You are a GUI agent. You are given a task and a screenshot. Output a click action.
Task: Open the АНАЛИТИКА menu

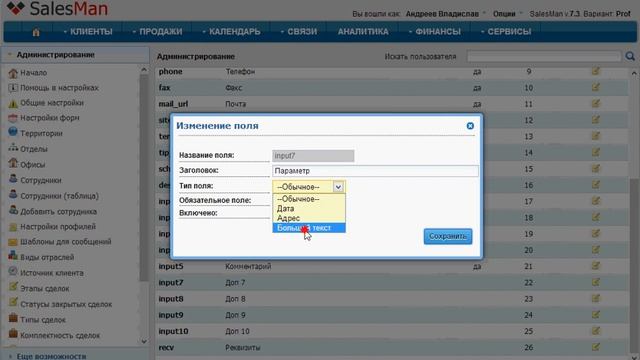[363, 32]
